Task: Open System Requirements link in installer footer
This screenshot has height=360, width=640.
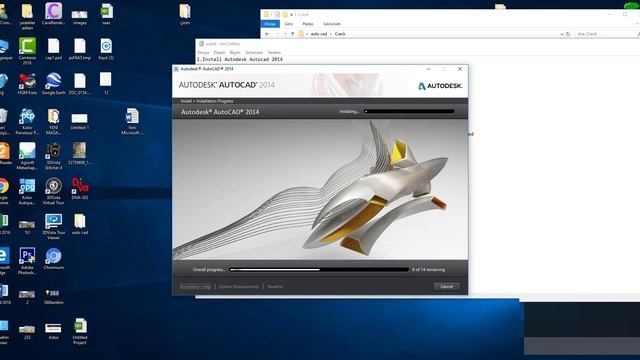Action: pyautogui.click(x=239, y=287)
